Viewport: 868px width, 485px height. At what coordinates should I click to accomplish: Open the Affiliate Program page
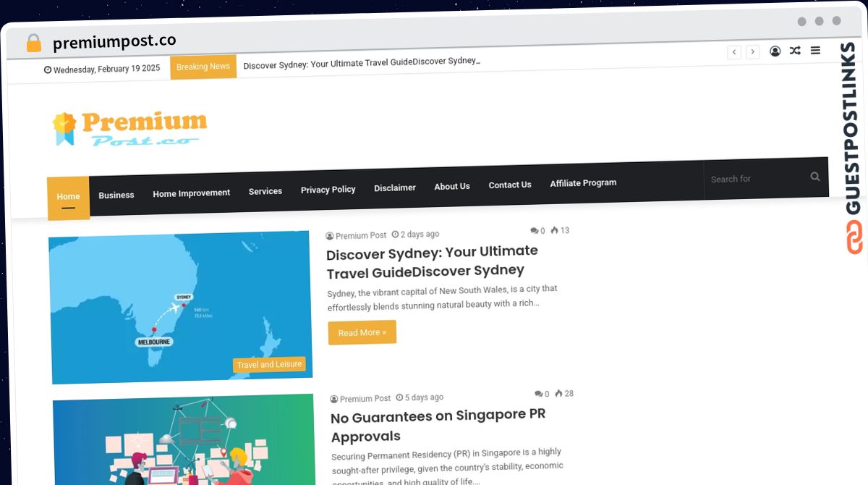[x=583, y=183]
